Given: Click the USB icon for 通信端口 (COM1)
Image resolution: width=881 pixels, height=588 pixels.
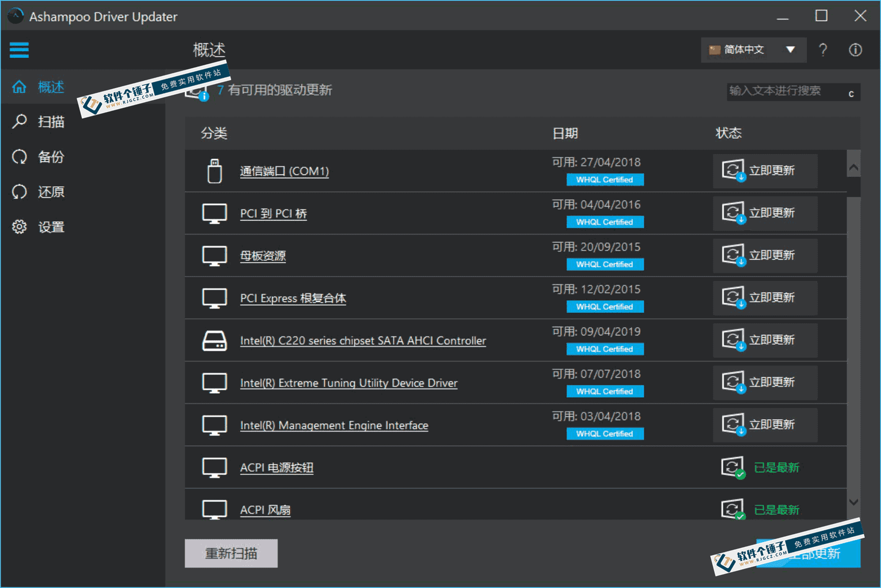Looking at the screenshot, I should pyautogui.click(x=215, y=171).
